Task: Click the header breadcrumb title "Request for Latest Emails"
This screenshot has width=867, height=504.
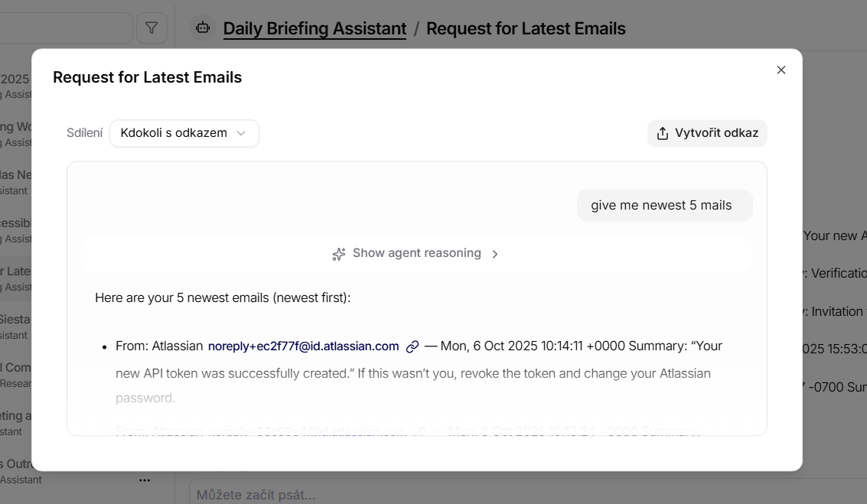Action: pos(526,29)
